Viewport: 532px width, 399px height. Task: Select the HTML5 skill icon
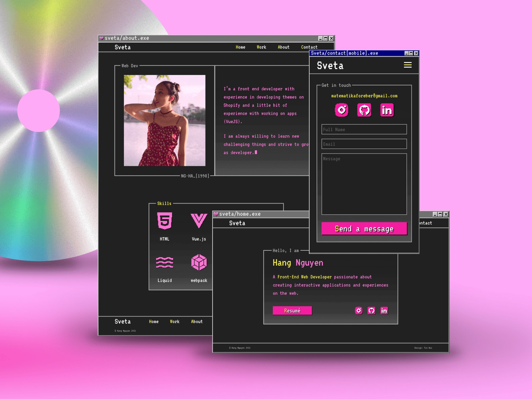[165, 221]
